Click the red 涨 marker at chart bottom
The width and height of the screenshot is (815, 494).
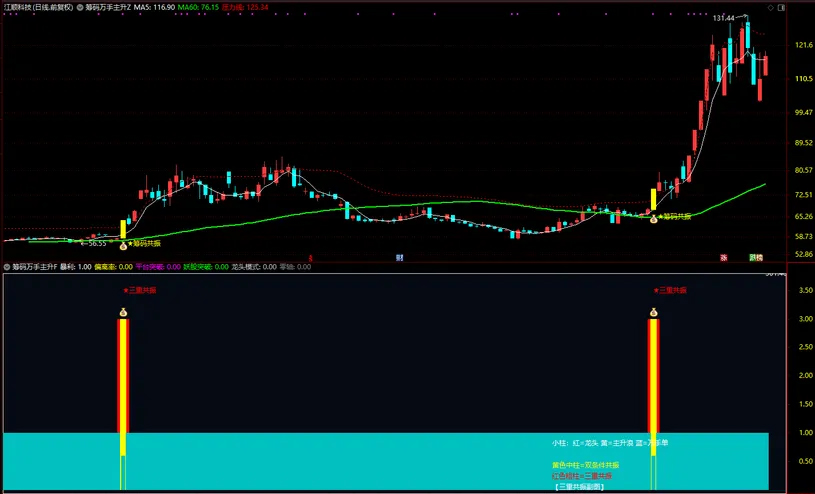(x=724, y=257)
